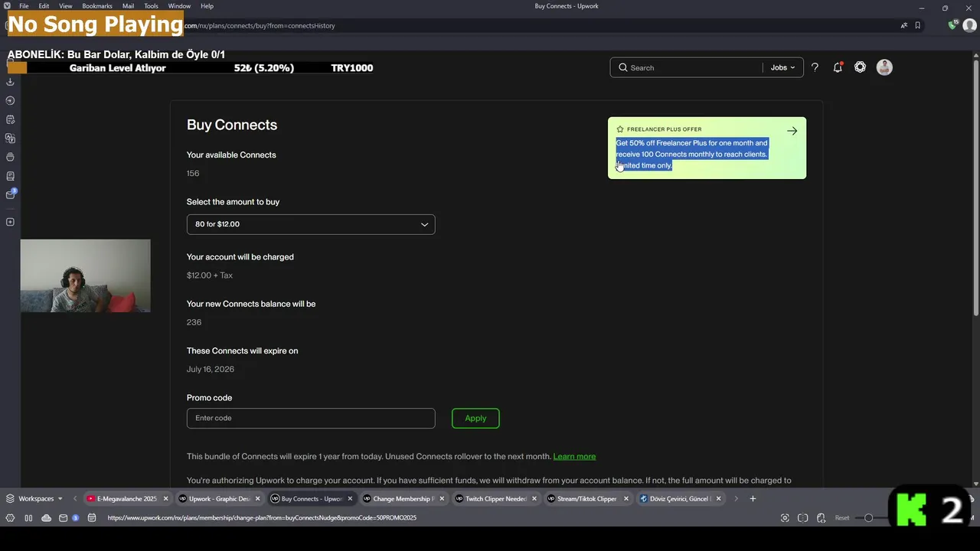Open the Notes panel in sidebar

[10, 119]
